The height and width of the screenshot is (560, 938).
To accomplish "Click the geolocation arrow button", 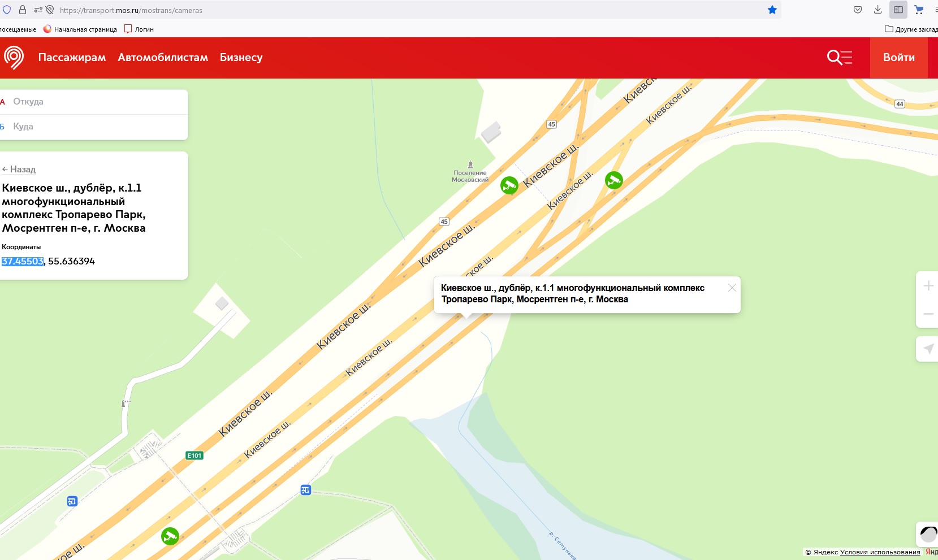I will (x=928, y=349).
